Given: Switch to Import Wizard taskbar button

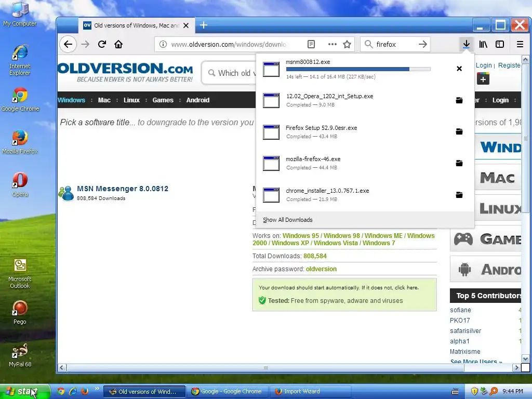Looking at the screenshot, I should tap(311, 392).
